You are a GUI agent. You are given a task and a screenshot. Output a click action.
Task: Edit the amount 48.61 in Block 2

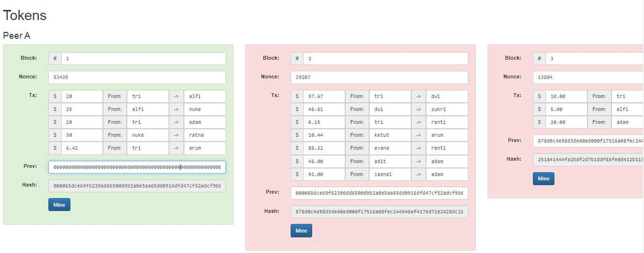(324, 109)
